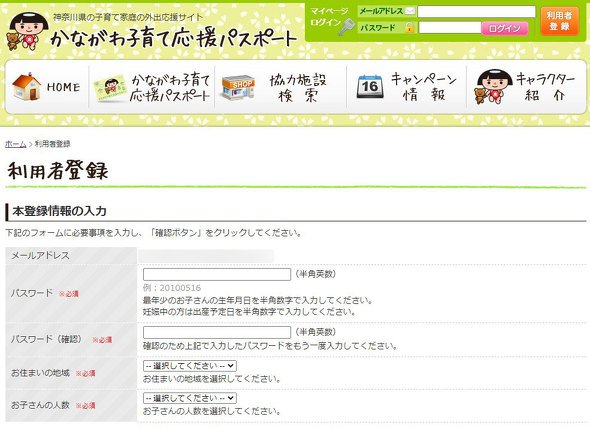
Task: Click the key icon beside マイページログイン
Action: point(347,27)
